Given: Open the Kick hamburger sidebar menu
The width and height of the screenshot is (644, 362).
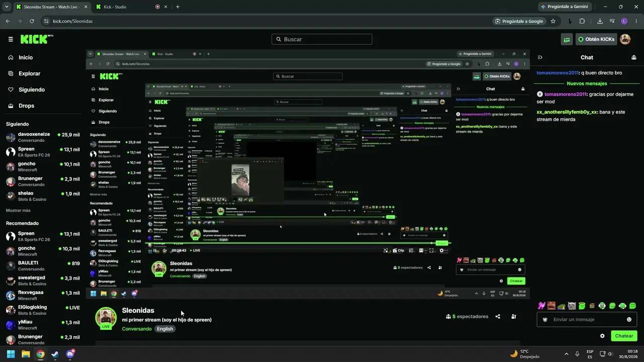Looking at the screenshot, I should coord(11,39).
